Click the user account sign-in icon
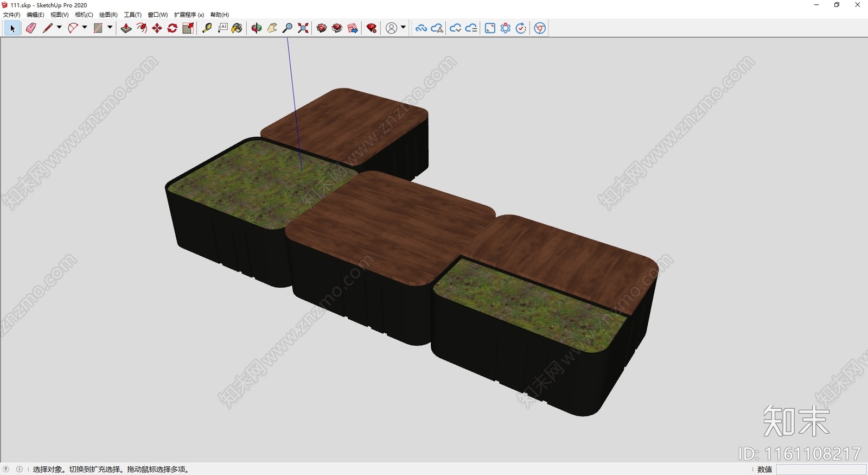Viewport: 868px width, 475px height. point(391,28)
